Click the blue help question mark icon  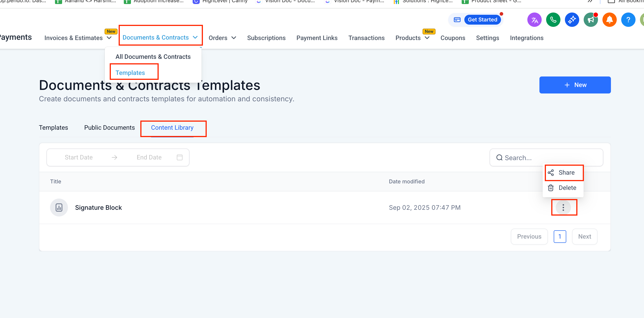click(628, 20)
